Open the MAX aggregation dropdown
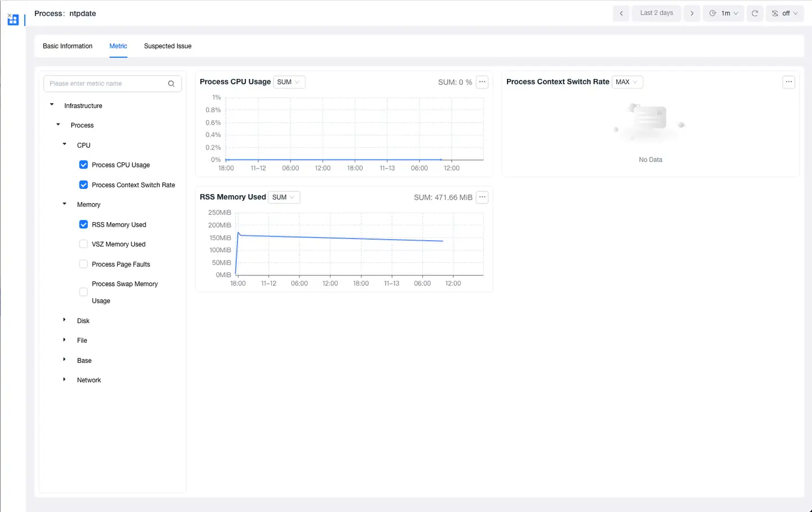This screenshot has height=512, width=812. tap(627, 82)
